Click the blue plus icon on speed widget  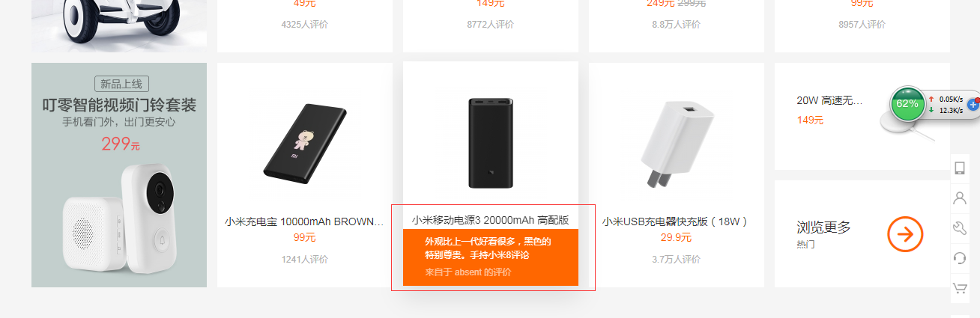point(973,105)
